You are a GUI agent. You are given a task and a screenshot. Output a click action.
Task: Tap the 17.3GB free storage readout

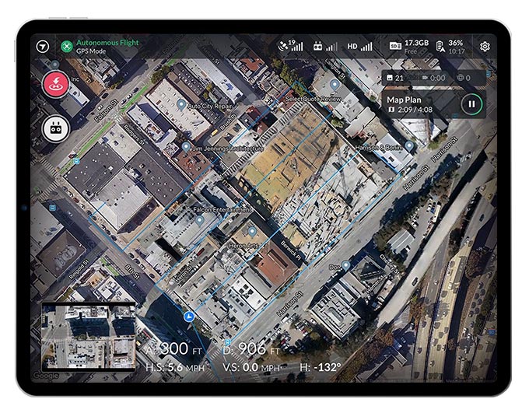point(416,46)
